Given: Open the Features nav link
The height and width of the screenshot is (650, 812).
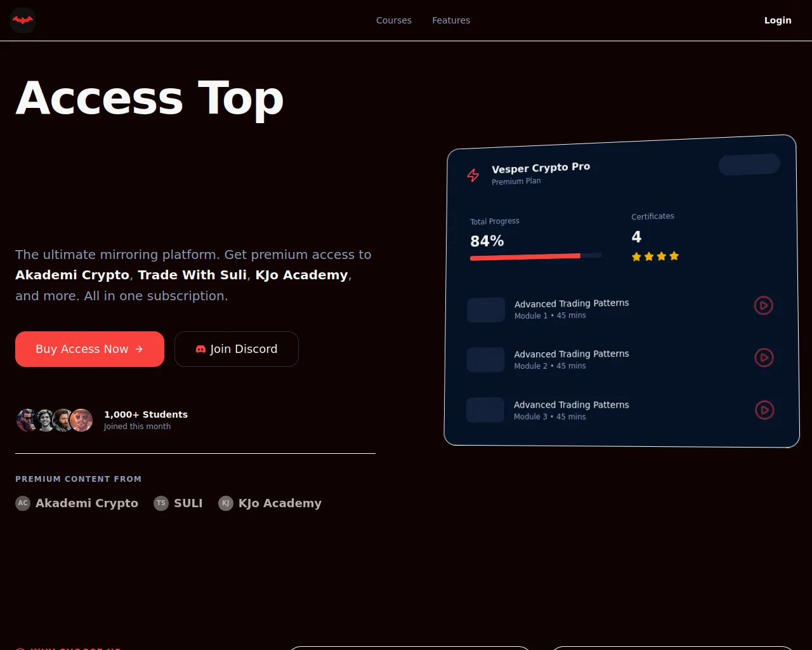Looking at the screenshot, I should (451, 20).
